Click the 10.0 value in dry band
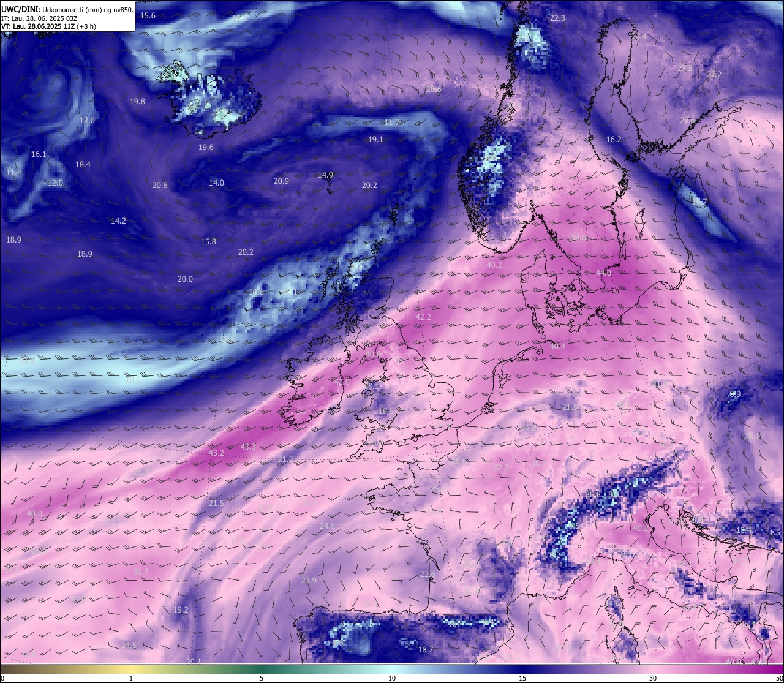 (x=133, y=380)
